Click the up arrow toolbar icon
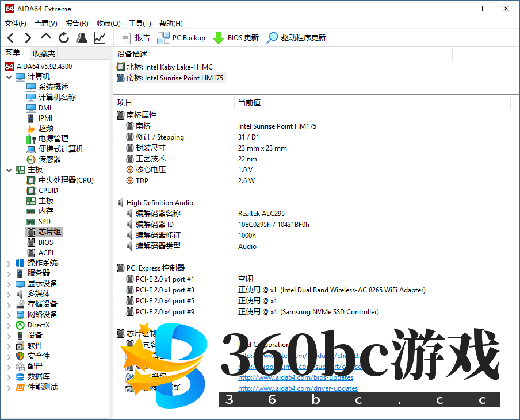 [46, 37]
